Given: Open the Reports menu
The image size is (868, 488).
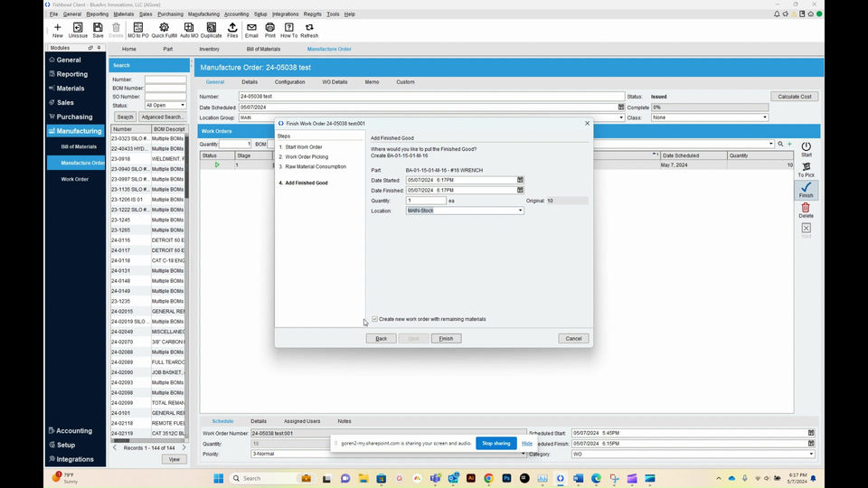Looking at the screenshot, I should click(313, 14).
